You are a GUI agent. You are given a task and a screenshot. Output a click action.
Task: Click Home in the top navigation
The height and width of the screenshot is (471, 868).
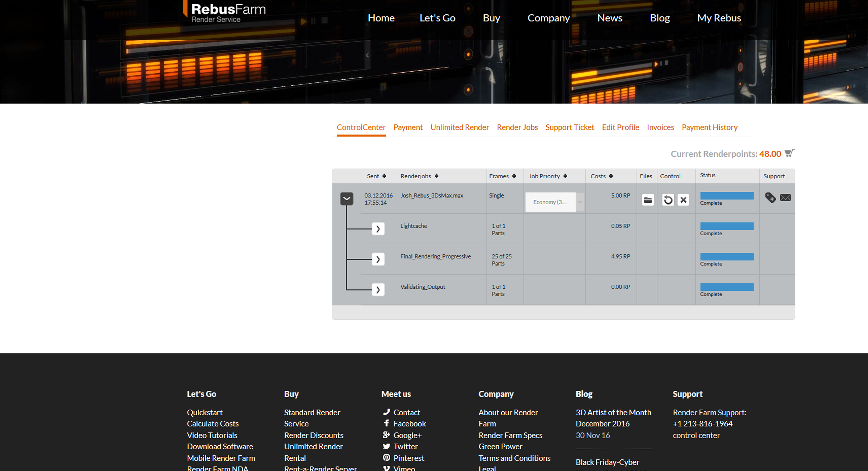click(x=381, y=18)
